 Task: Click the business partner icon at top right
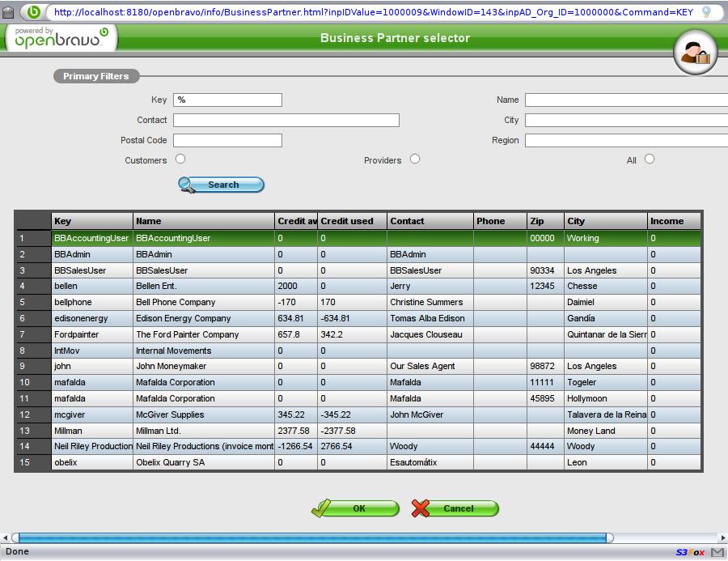click(x=695, y=53)
